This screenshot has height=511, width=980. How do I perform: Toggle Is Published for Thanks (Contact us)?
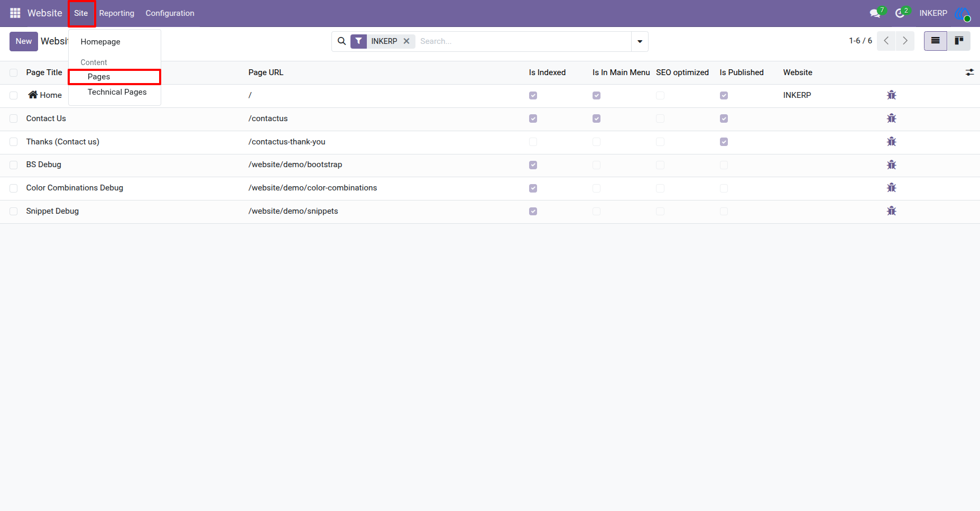coord(724,142)
